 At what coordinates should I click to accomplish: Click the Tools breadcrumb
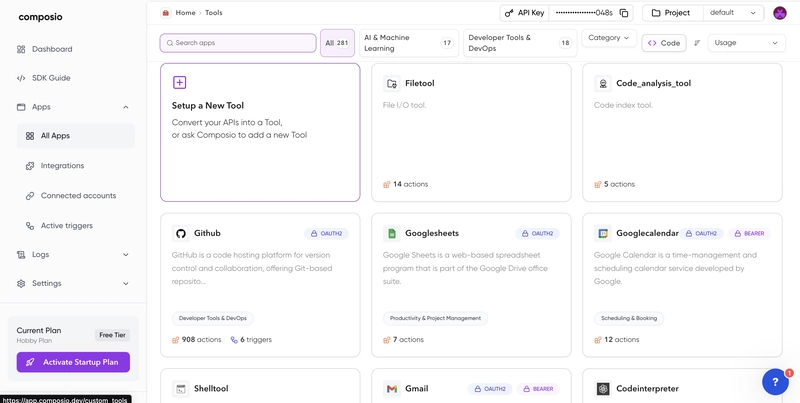214,13
